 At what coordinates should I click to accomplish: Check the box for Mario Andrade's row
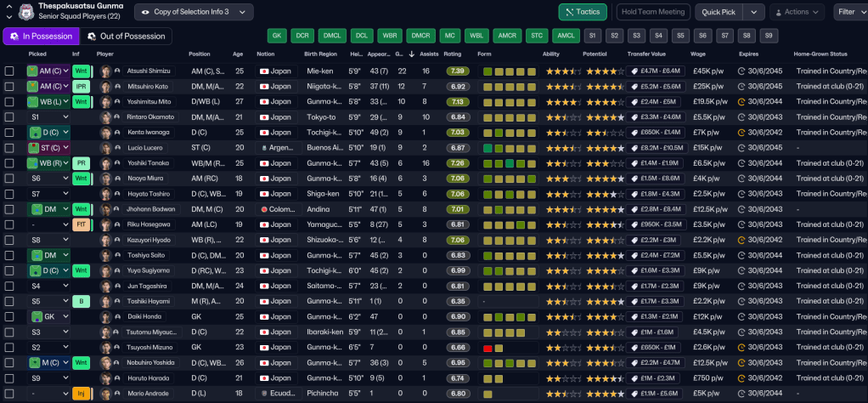(x=9, y=394)
